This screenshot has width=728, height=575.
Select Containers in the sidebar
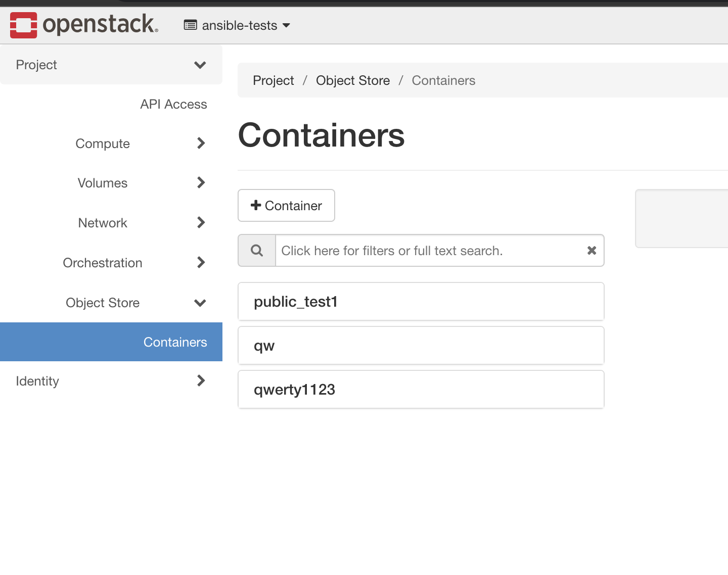point(175,342)
